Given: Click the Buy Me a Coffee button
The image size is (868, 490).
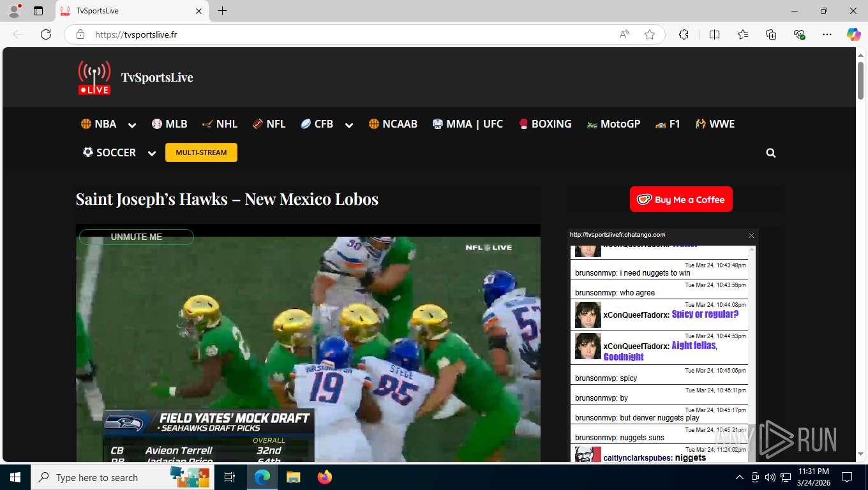Looking at the screenshot, I should (x=681, y=199).
